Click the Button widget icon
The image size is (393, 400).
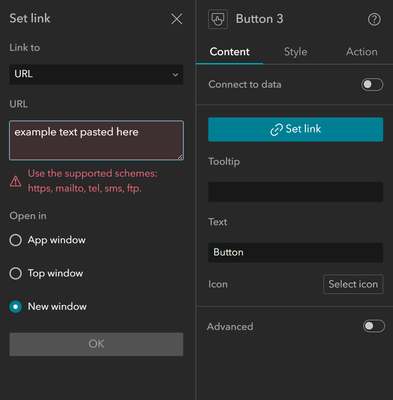(x=218, y=19)
